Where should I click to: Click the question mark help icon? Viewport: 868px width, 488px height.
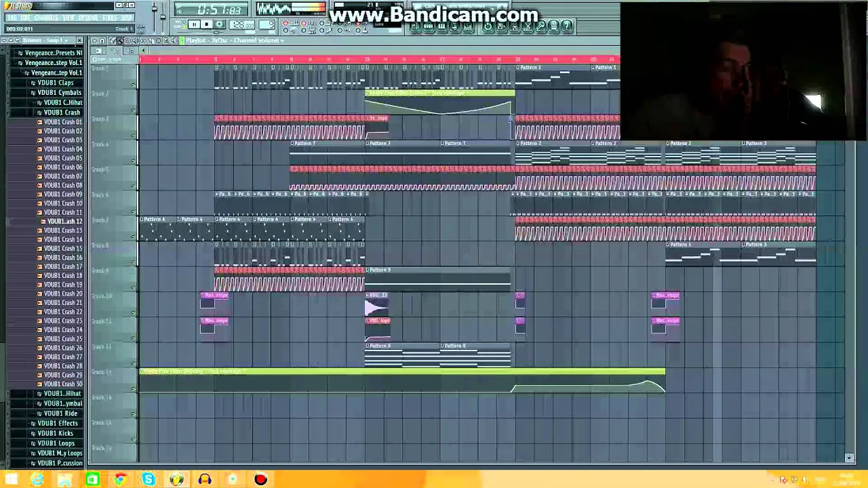point(566,26)
